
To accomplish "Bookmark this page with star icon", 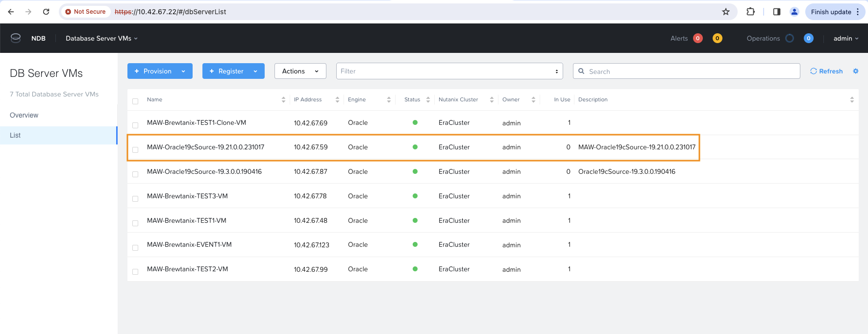I will (x=726, y=12).
